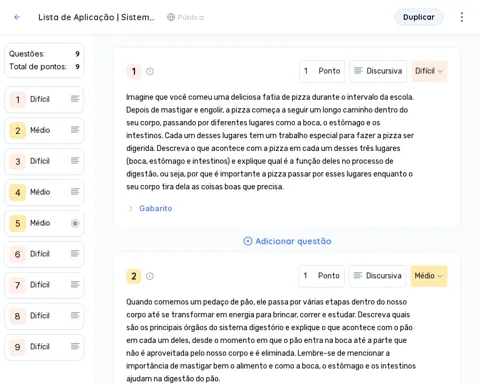Click discursive lines icon in sidebar item 4
This screenshot has width=480, height=384.
click(75, 192)
